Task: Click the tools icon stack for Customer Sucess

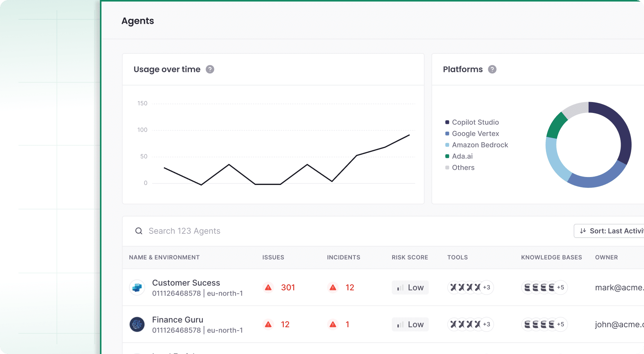Action: point(465,287)
